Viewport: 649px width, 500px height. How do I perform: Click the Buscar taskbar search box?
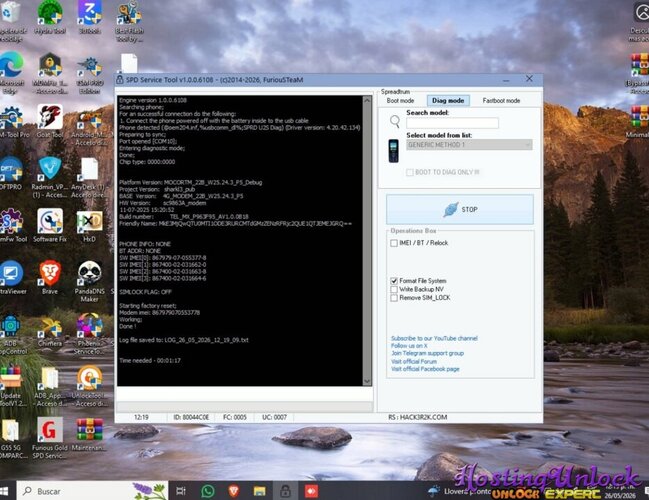coord(92,491)
